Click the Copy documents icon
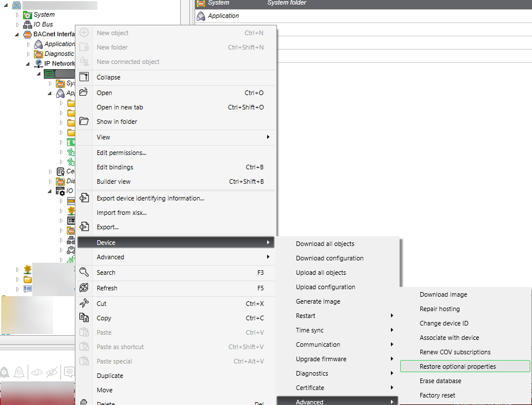This screenshot has width=532, height=405. point(84,317)
